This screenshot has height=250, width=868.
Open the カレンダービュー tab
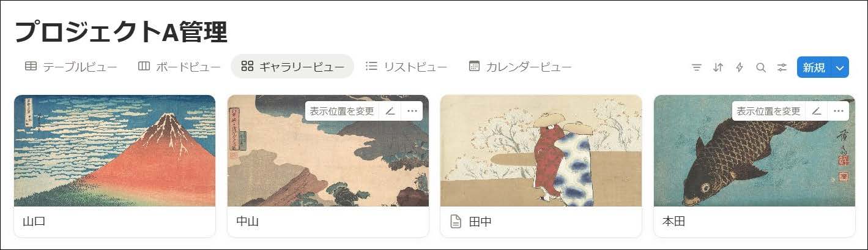pyautogui.click(x=521, y=67)
